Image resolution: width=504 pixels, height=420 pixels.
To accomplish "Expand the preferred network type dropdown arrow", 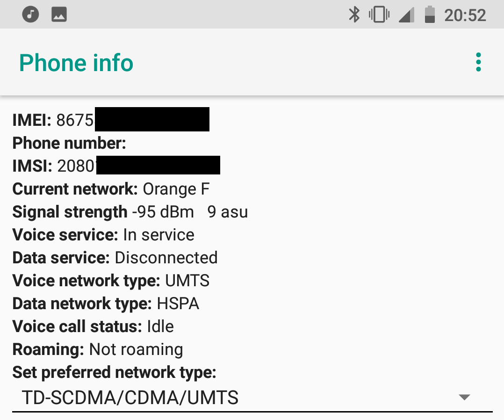I will [x=464, y=397].
